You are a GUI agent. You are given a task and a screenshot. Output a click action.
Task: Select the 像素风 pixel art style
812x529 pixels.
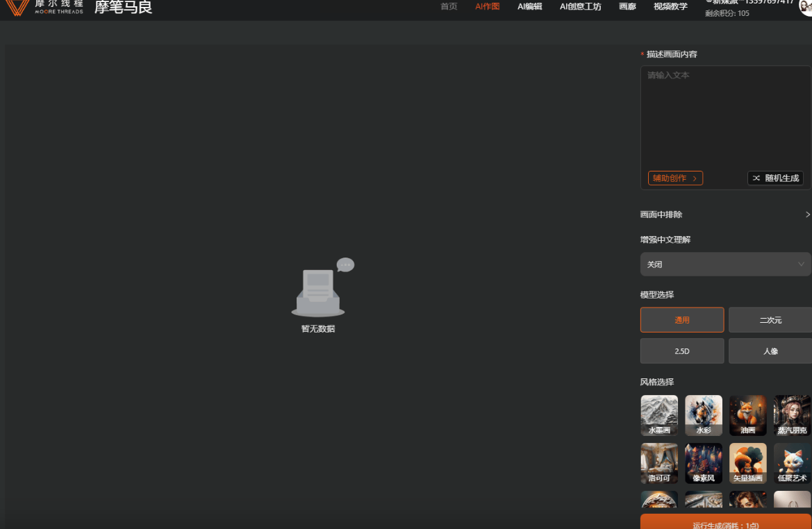pos(704,463)
